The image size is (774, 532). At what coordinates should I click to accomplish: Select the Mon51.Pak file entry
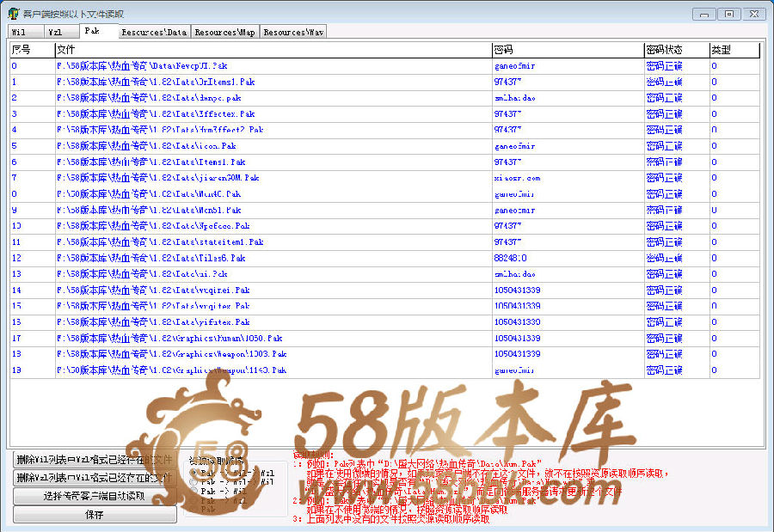click(149, 210)
